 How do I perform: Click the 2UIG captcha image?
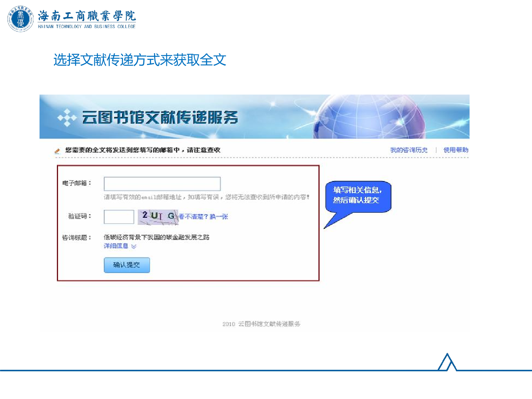coord(158,217)
